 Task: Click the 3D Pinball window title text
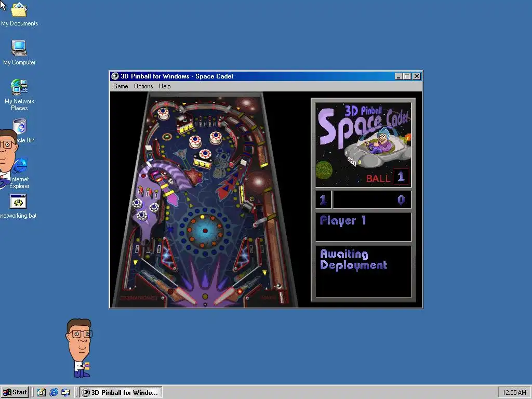(x=177, y=76)
